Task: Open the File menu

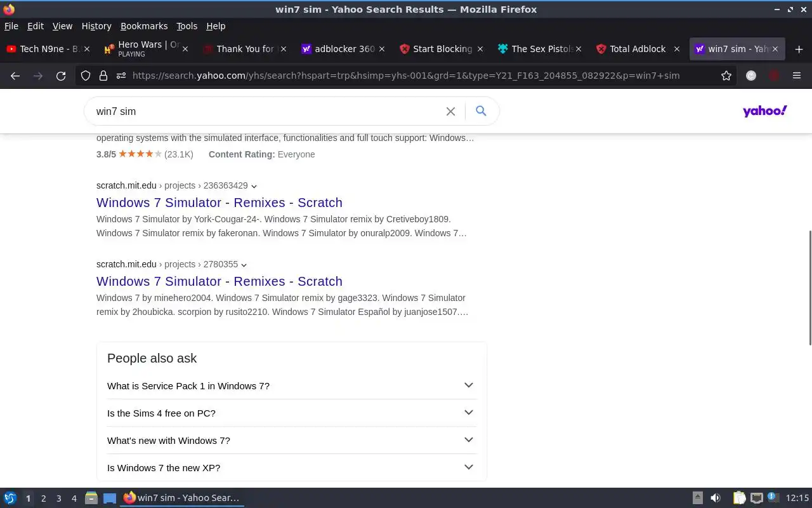Action: [x=11, y=26]
